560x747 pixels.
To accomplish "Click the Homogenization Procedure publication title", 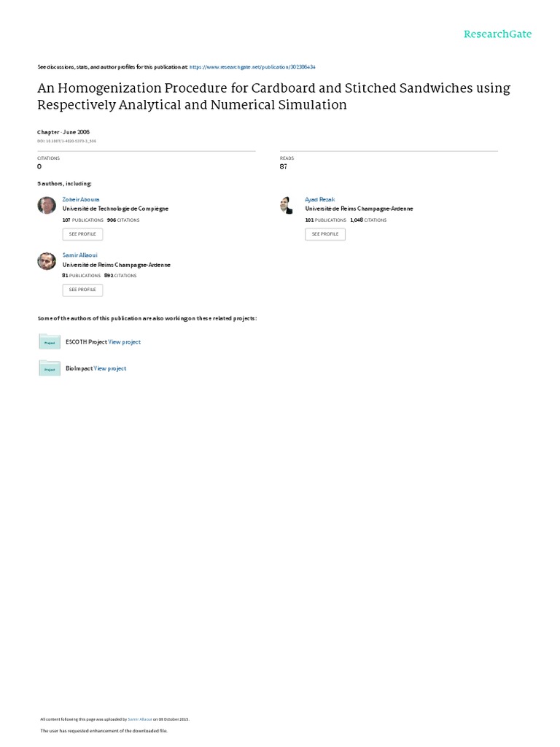I will coord(273,96).
